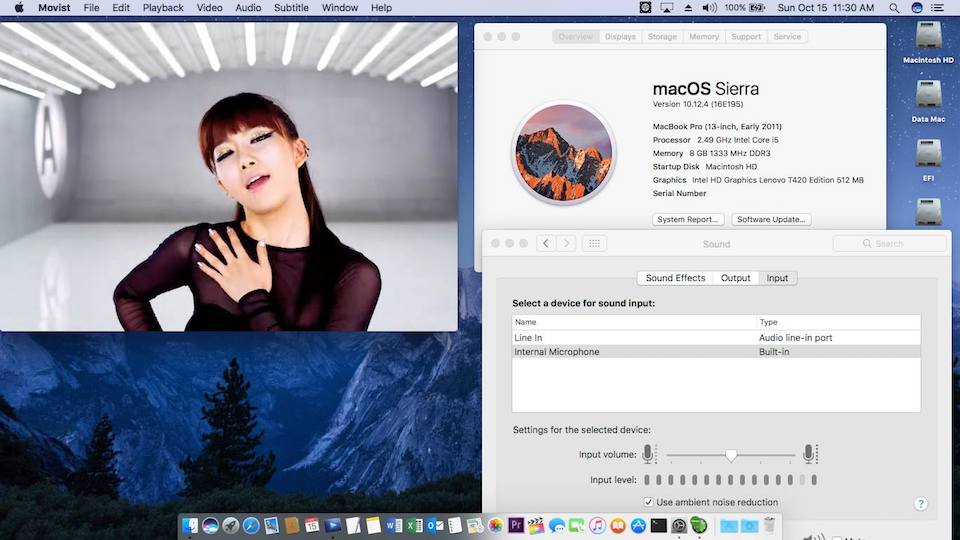
Task: Open the Audio menu
Action: point(248,8)
